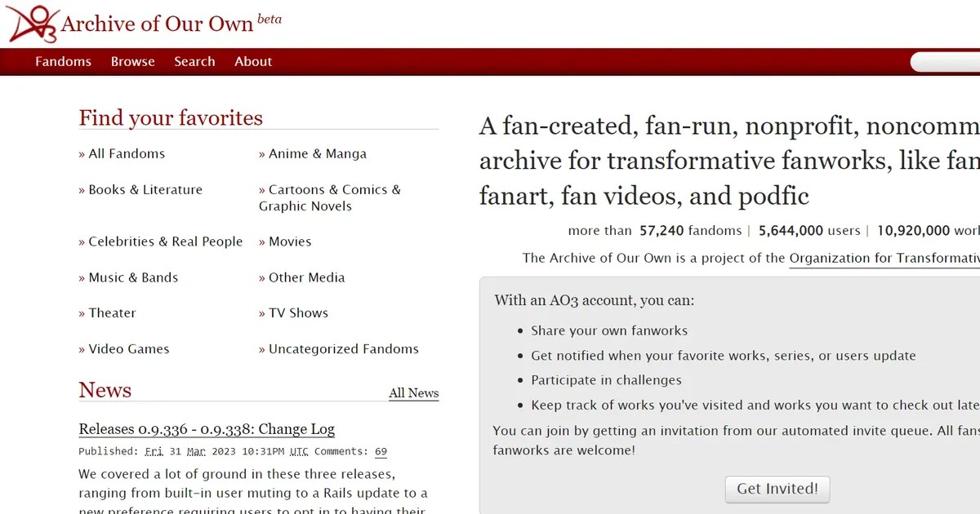Click the search input field
980x514 pixels.
click(947, 62)
